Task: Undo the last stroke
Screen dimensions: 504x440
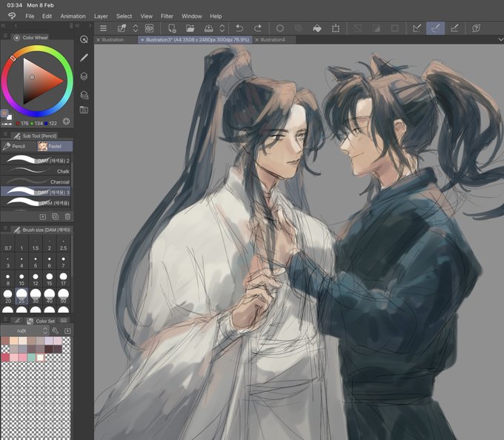Action: click(x=239, y=28)
